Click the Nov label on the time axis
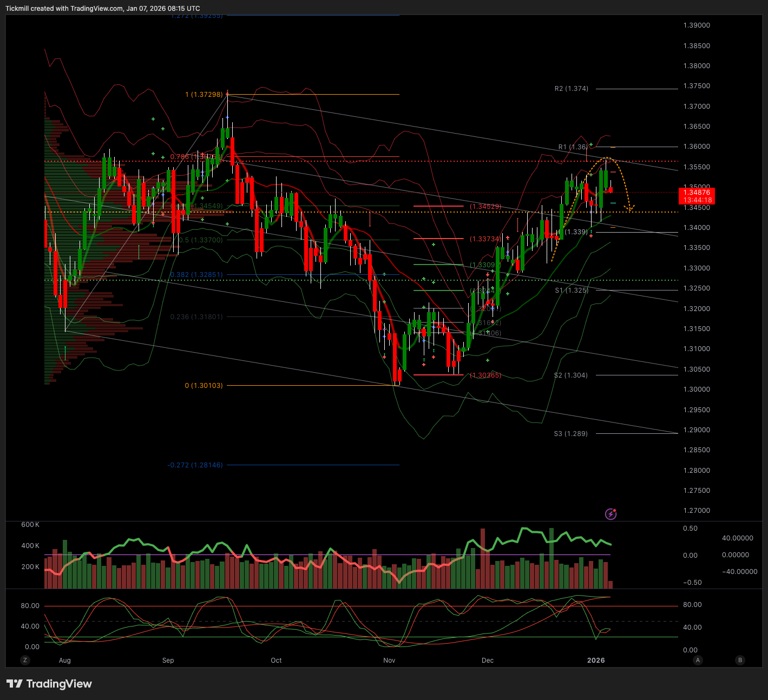This screenshot has height=700, width=768. pos(389,661)
